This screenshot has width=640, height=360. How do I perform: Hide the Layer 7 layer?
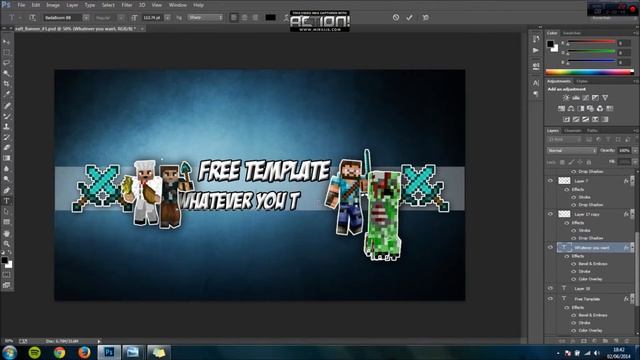tap(550, 180)
